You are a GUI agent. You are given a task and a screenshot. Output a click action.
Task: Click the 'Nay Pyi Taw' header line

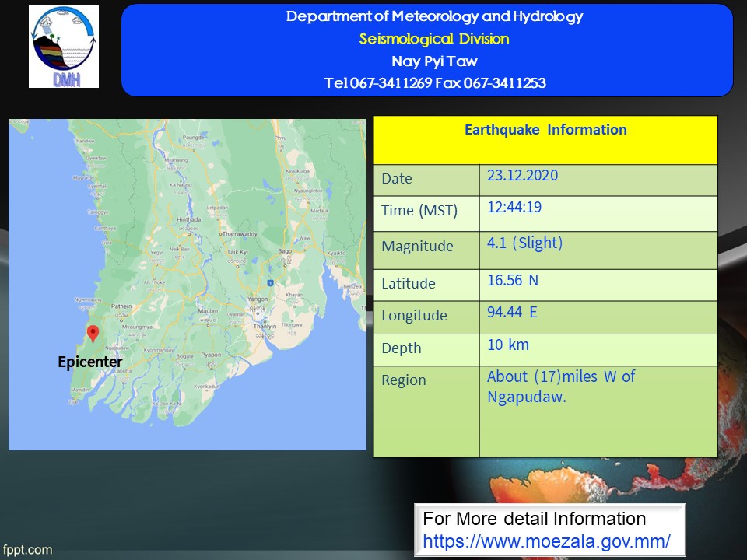(x=434, y=61)
